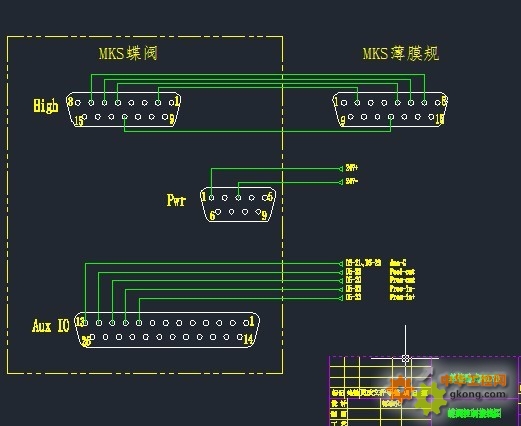
Task: Click the Aux IO connector label
Action: (51, 326)
